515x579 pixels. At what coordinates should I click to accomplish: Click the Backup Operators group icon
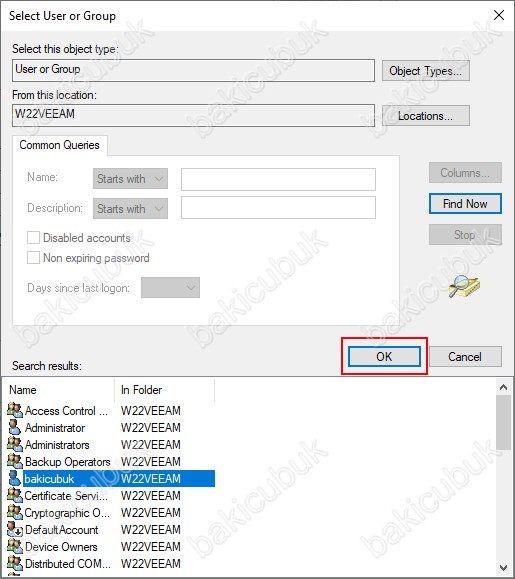(x=15, y=461)
